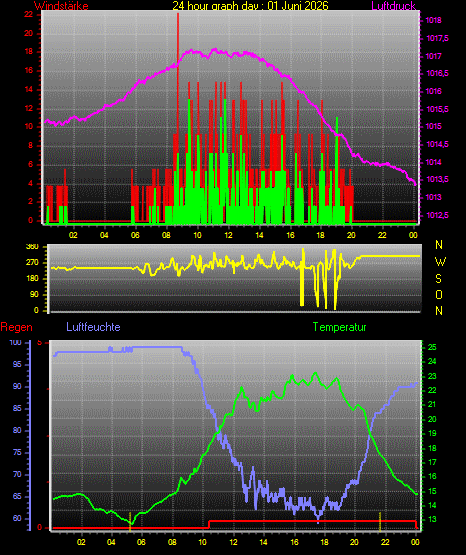
Task: Select the Luftfeuchte legend label
Action: coord(93,327)
